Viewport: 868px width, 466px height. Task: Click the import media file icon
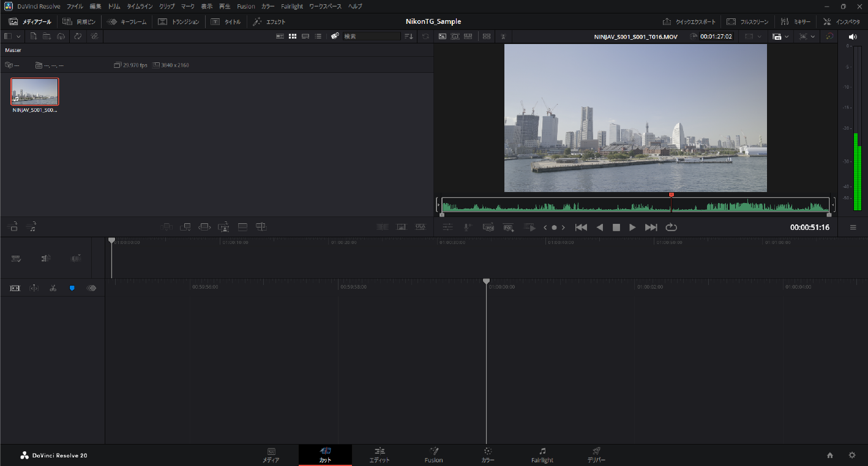(34, 37)
